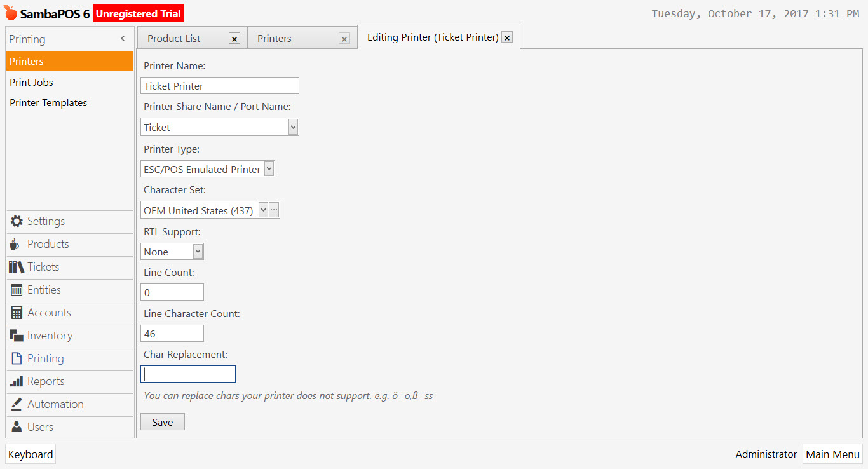868x469 pixels.
Task: Save the Ticket Printer settings
Action: click(162, 421)
